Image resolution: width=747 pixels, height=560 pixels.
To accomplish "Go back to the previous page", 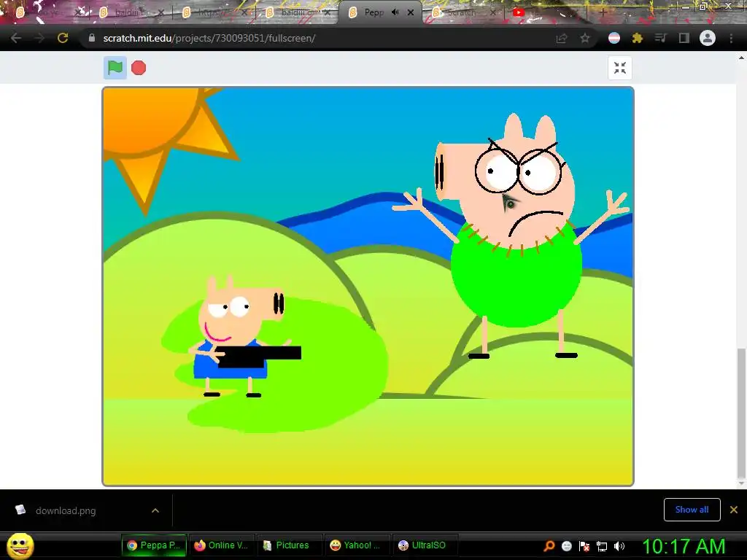I will pyautogui.click(x=16, y=38).
